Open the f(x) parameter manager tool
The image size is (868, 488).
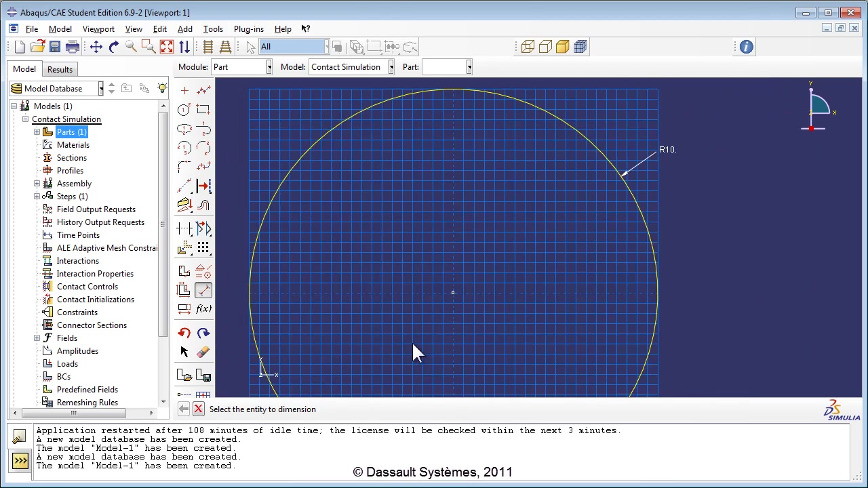pos(203,309)
